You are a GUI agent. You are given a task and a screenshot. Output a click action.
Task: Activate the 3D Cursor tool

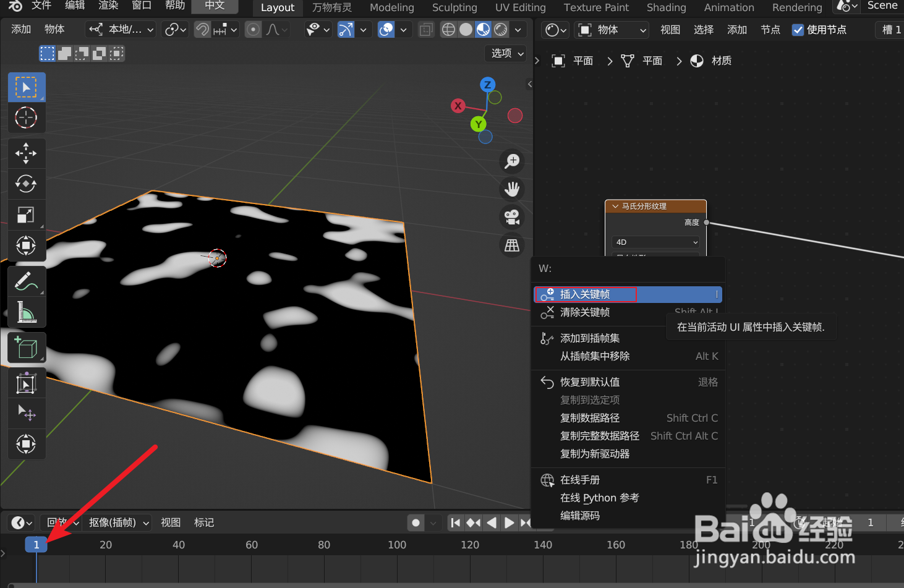point(26,117)
